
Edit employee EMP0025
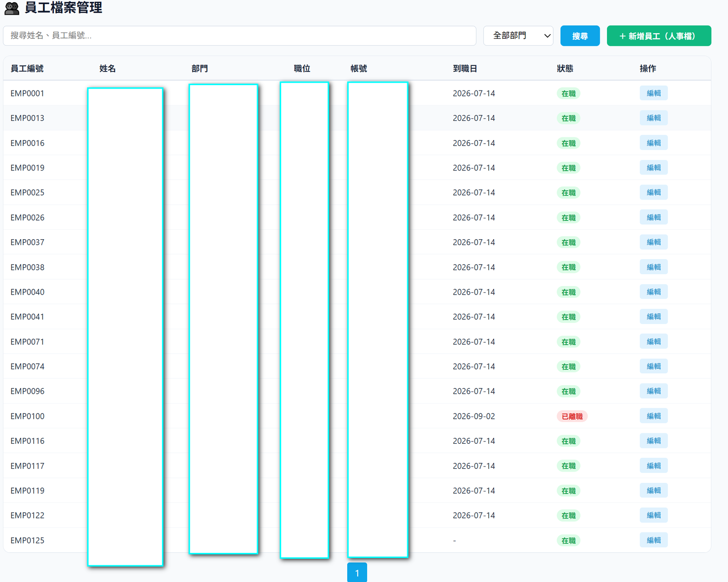pyautogui.click(x=653, y=192)
